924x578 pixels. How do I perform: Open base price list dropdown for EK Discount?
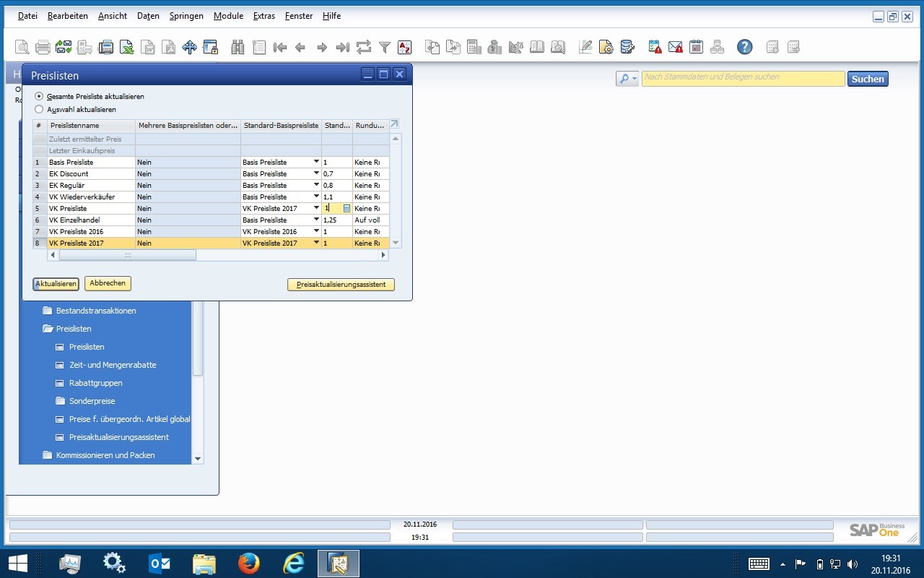[316, 174]
